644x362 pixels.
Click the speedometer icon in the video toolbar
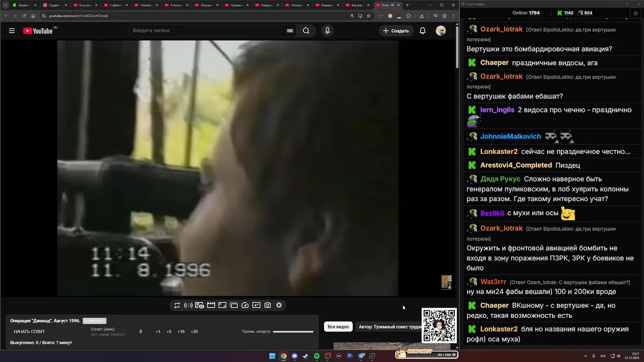point(245,305)
